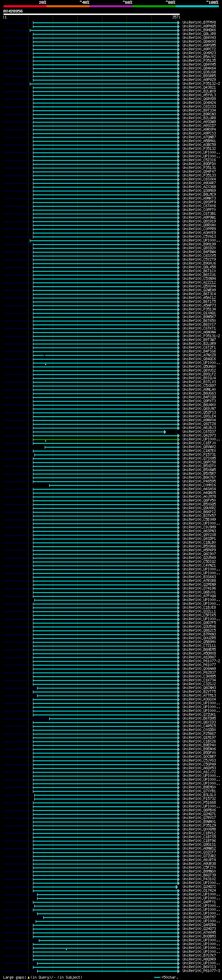Screen dimensions: 222x980
Task: Select the UniRef100_Q43821 label
Action: pyautogui.click(x=199, y=88)
